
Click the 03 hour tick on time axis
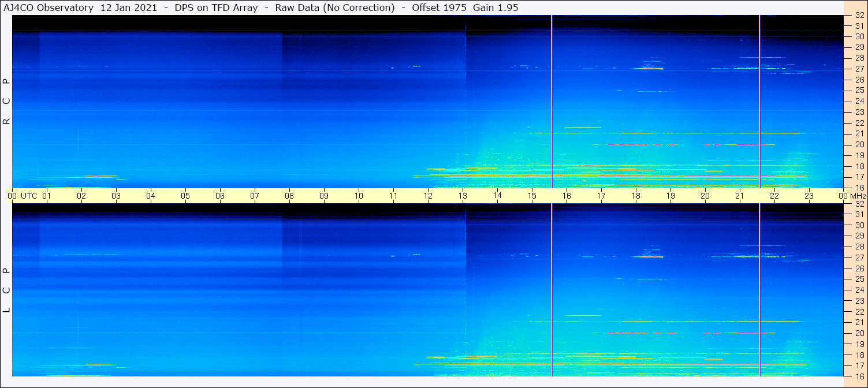click(116, 196)
